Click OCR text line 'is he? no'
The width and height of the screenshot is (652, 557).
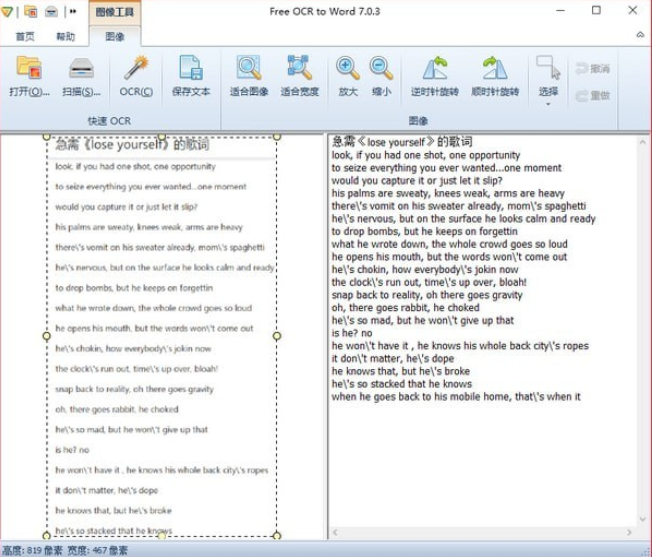pos(352,333)
